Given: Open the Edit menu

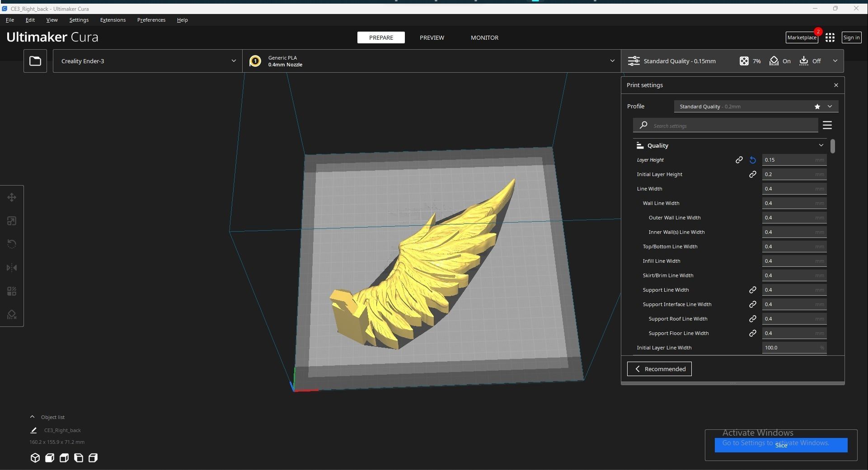Looking at the screenshot, I should [30, 20].
